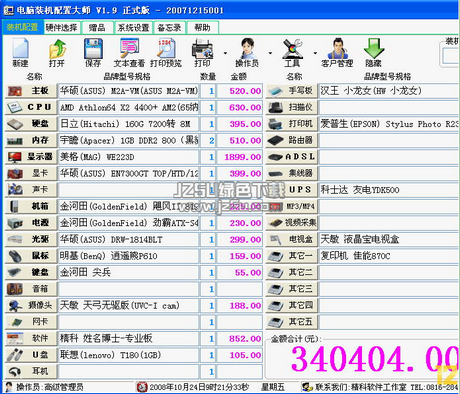Click the 软件 price 852.00
460x394 pixels.
pyautogui.click(x=240, y=338)
